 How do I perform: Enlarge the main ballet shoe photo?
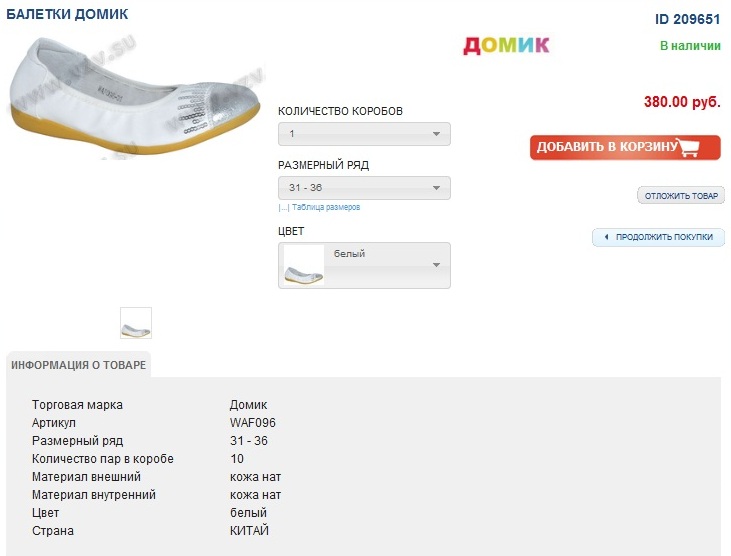click(134, 87)
